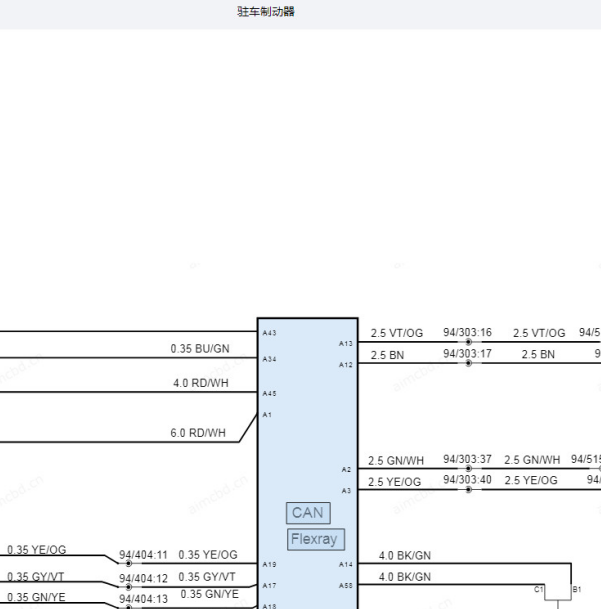Select wire label 4.0 RD/WH
The width and height of the screenshot is (601, 609).
click(x=201, y=383)
